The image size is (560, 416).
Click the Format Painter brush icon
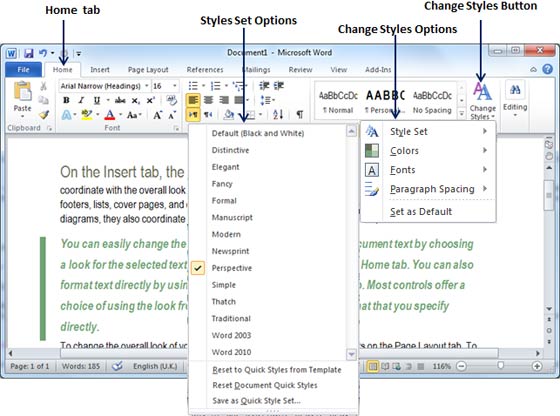coord(44,115)
